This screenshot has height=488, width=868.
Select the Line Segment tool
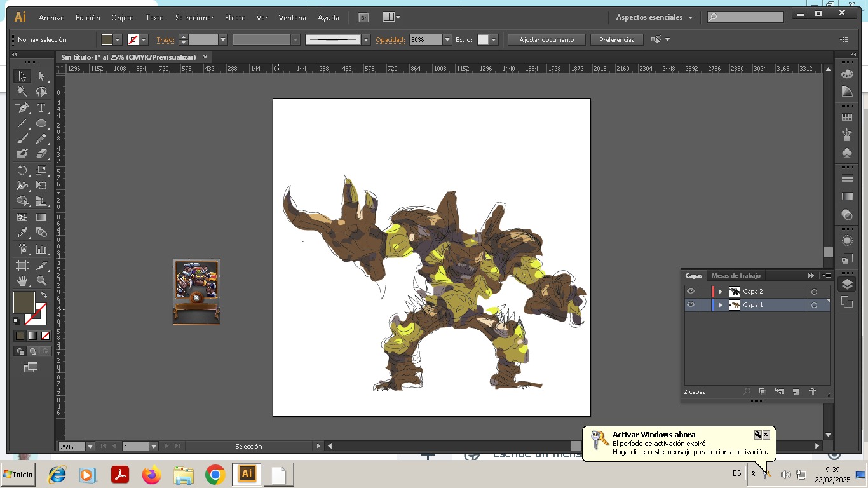coord(22,123)
